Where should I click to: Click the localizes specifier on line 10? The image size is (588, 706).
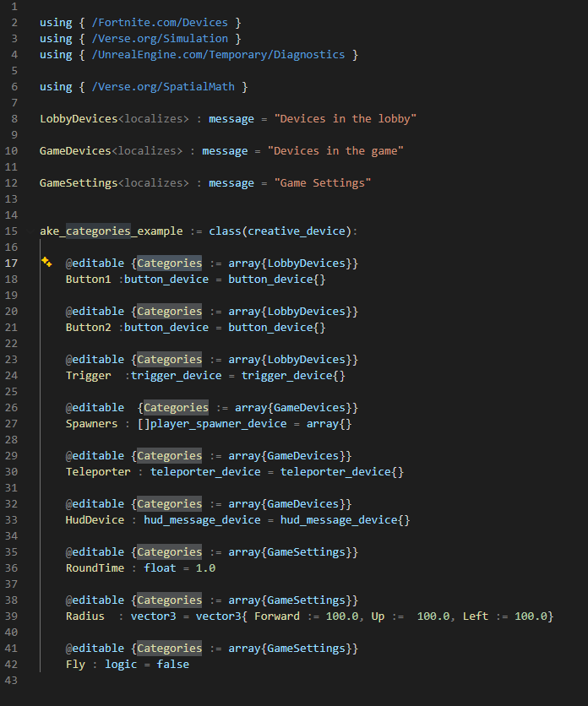pyautogui.click(x=147, y=151)
